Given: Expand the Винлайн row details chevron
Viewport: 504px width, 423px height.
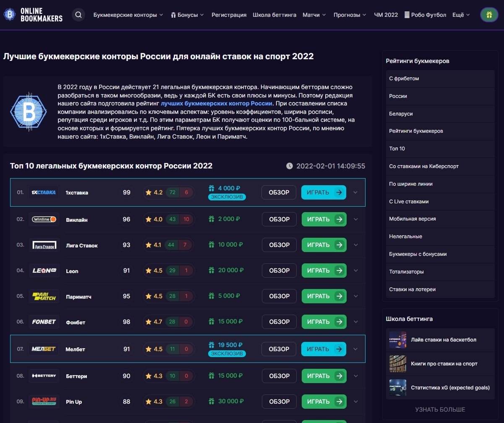Looking at the screenshot, I should [x=355, y=219].
